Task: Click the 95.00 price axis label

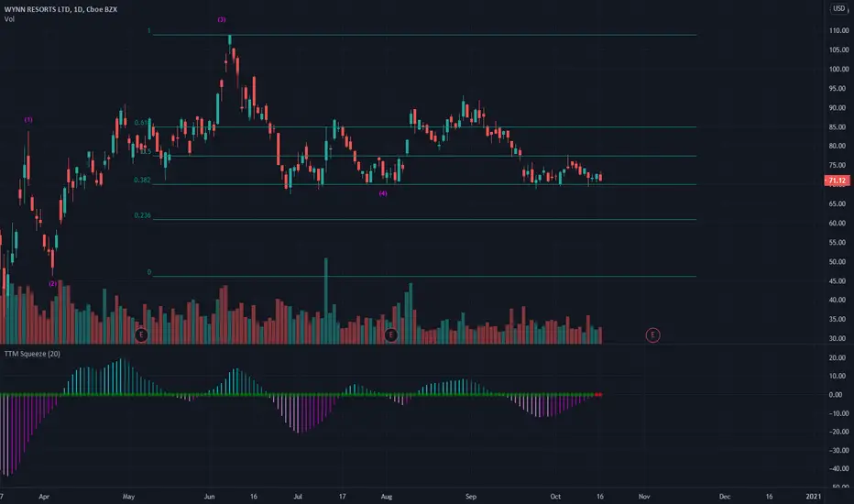Action: [838, 88]
